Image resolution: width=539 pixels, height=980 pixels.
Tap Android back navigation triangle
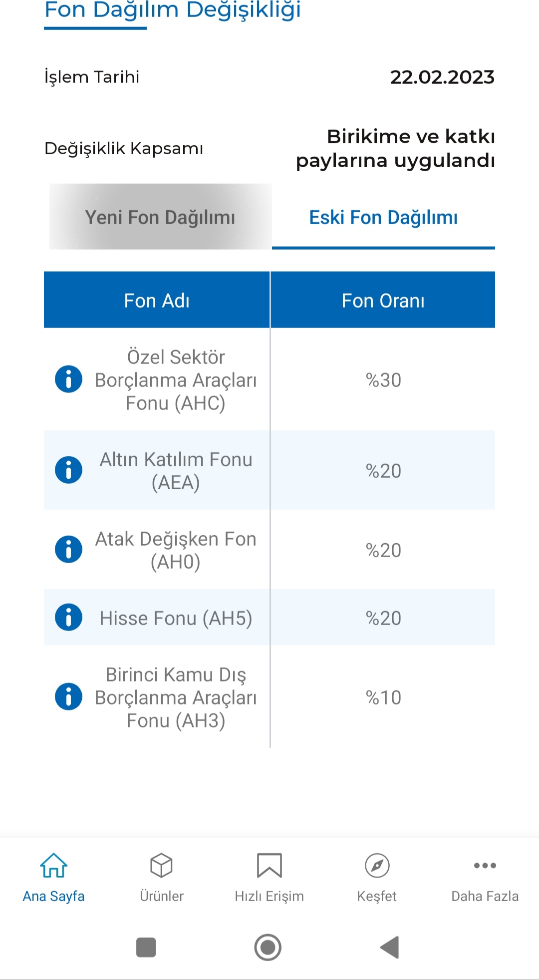[x=390, y=947]
